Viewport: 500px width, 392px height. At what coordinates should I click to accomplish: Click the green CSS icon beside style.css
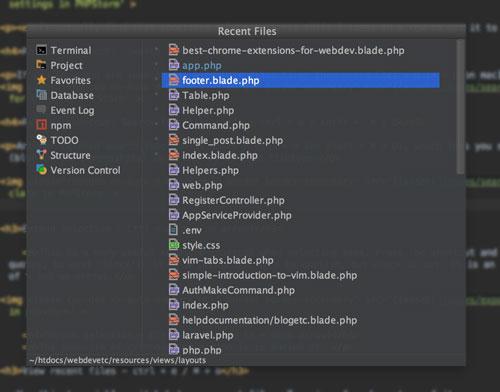174,245
